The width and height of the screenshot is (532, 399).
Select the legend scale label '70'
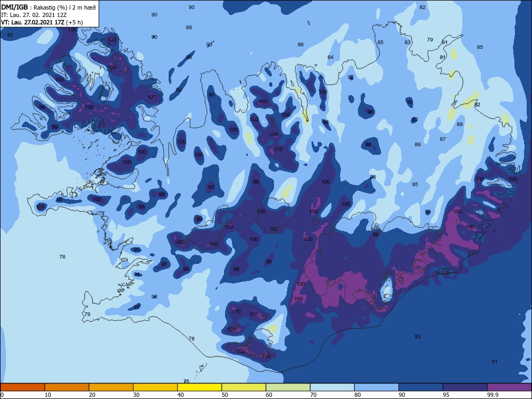(313, 395)
